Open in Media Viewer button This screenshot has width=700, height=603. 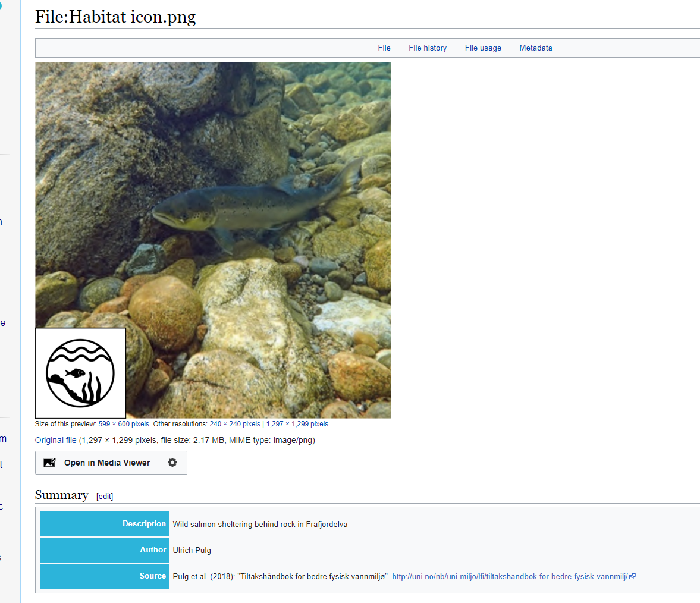coord(96,463)
